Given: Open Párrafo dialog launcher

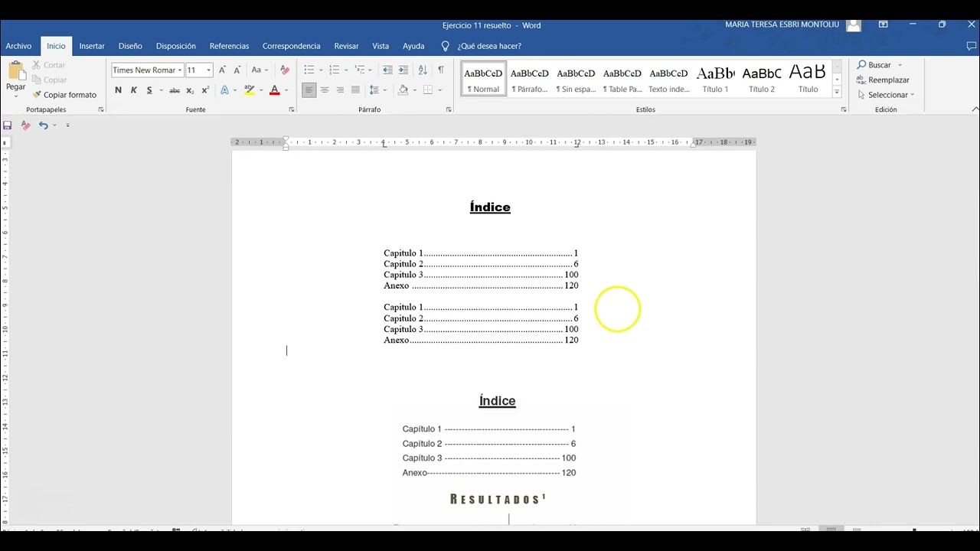Looking at the screenshot, I should [449, 109].
